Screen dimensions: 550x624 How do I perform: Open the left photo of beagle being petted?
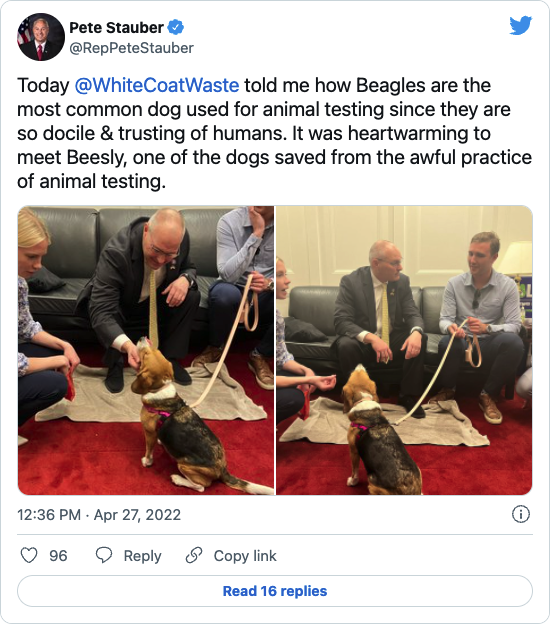[146, 350]
